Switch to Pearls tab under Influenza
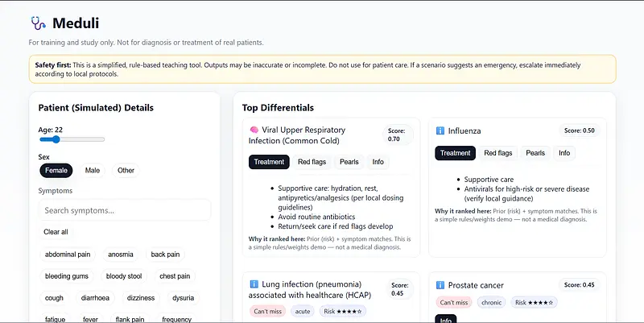 (x=535, y=153)
